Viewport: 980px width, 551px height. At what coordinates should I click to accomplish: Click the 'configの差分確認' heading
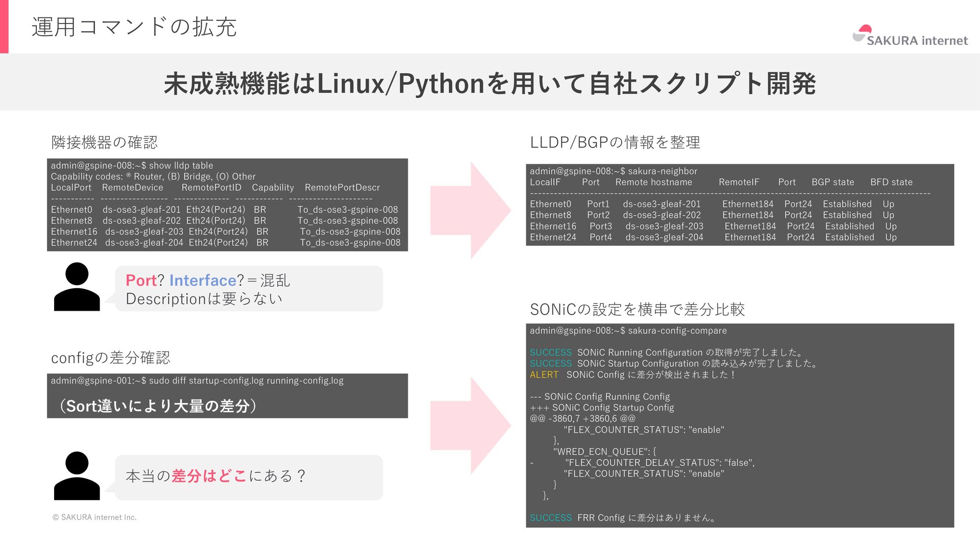pos(110,358)
